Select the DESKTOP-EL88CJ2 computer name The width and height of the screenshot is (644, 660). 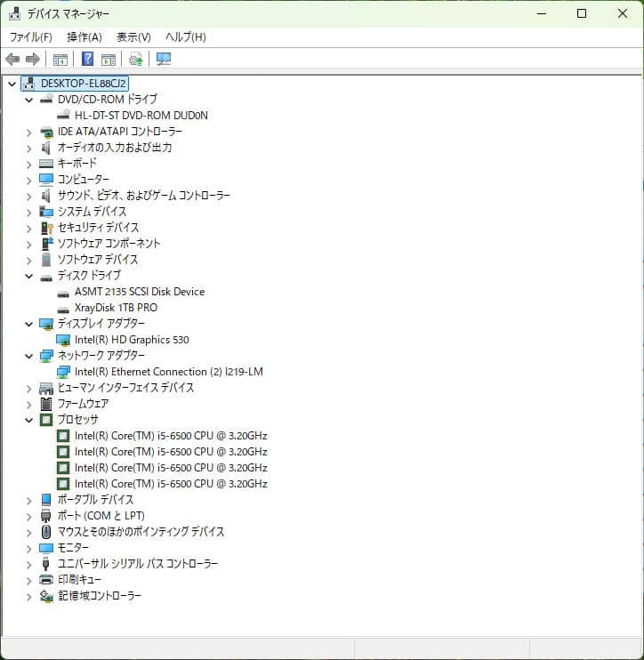[83, 84]
